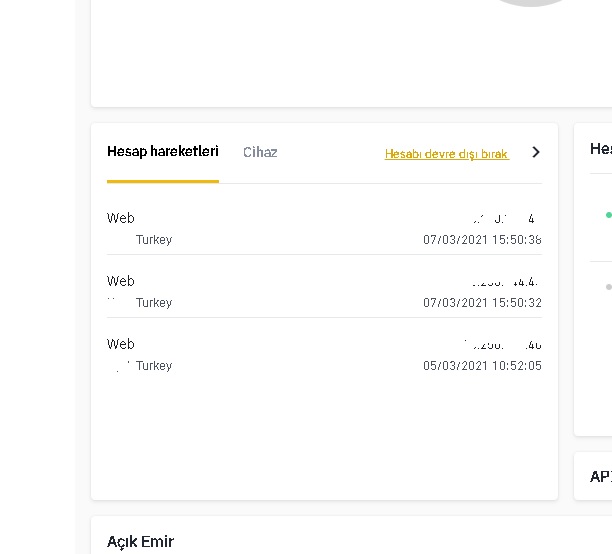Click Turkey location in the first row
Screen dimensions: 612x554
coord(154,240)
